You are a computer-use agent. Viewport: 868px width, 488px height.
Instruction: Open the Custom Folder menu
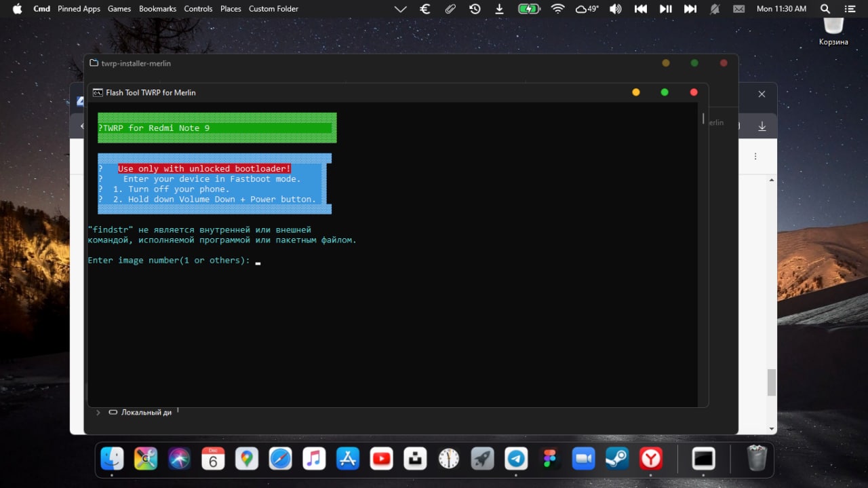[273, 9]
